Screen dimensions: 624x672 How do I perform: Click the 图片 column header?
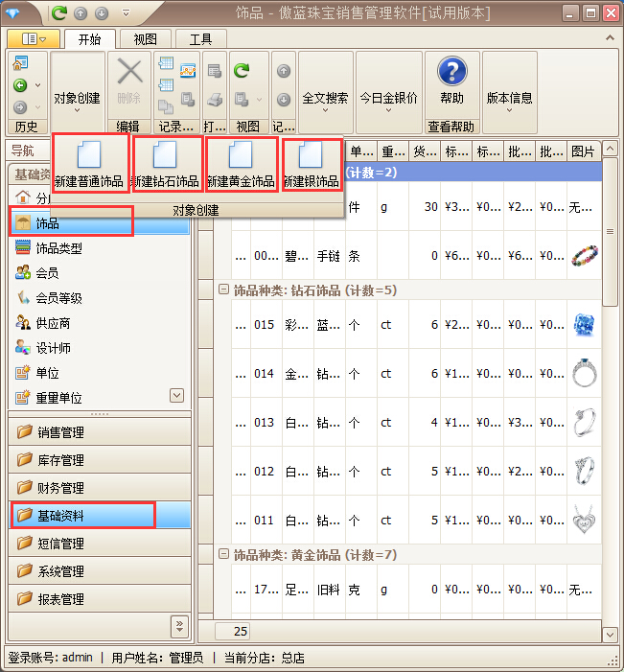[582, 151]
